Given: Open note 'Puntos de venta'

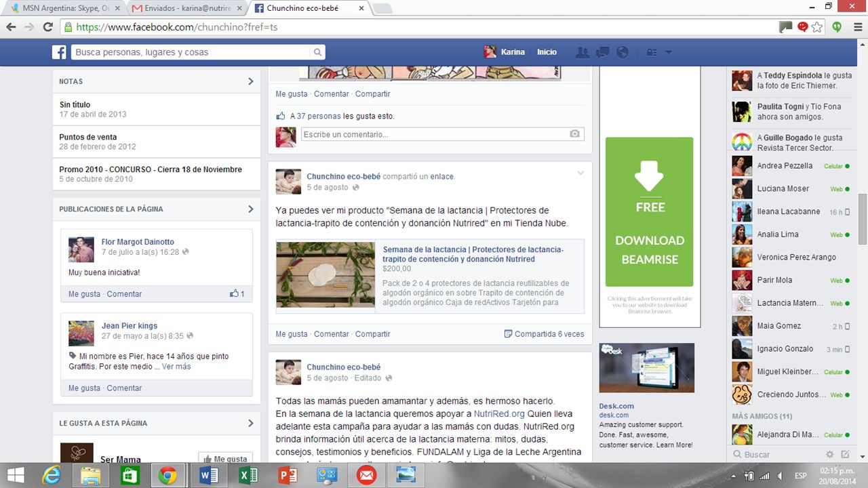Looking at the screenshot, I should pyautogui.click(x=88, y=137).
